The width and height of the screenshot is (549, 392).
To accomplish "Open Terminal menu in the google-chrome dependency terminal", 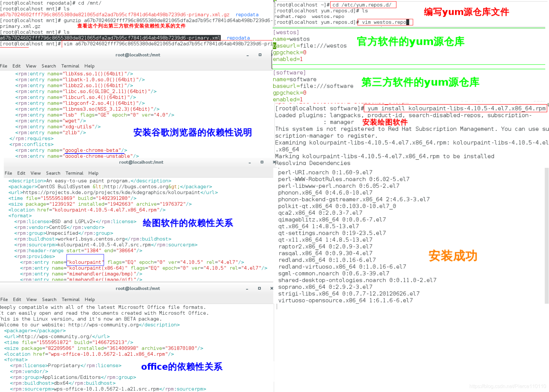I will [x=71, y=66].
